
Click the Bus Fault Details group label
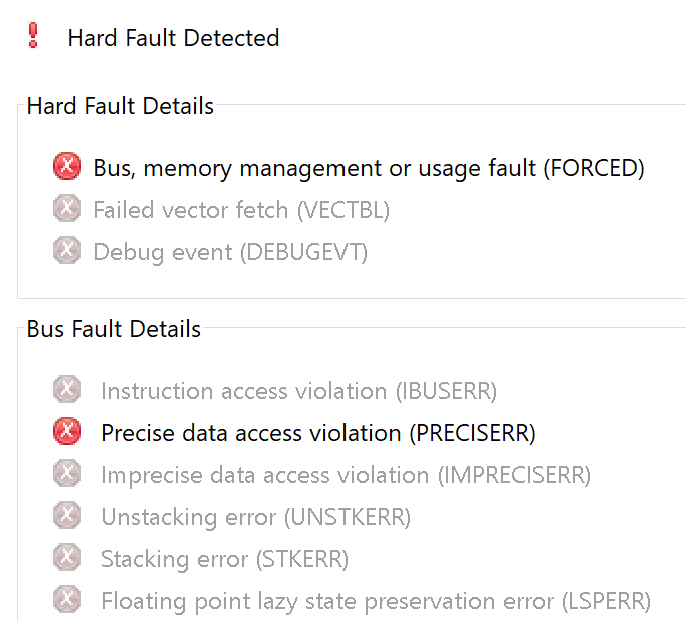114,329
